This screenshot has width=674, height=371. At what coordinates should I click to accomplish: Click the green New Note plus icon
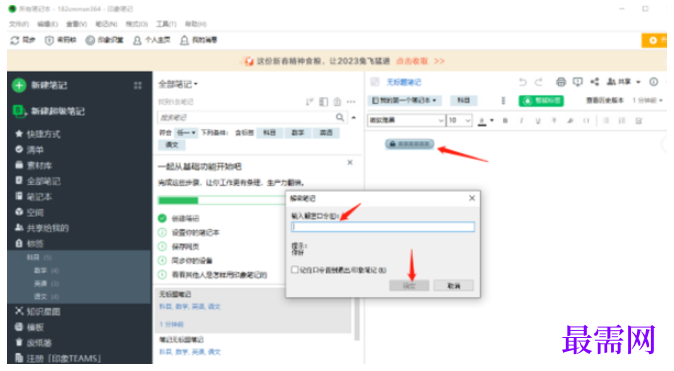(19, 85)
